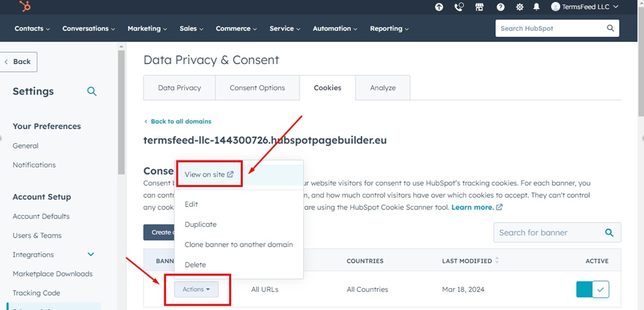
Task: Open Notifications in sidebar
Action: coord(34,165)
